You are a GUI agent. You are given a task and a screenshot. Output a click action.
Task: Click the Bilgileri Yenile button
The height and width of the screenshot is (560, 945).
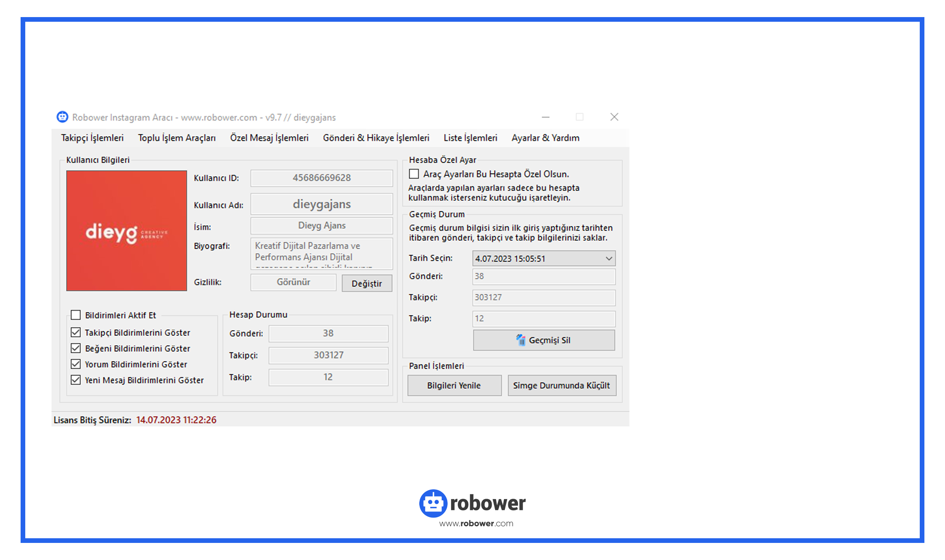[x=454, y=386]
